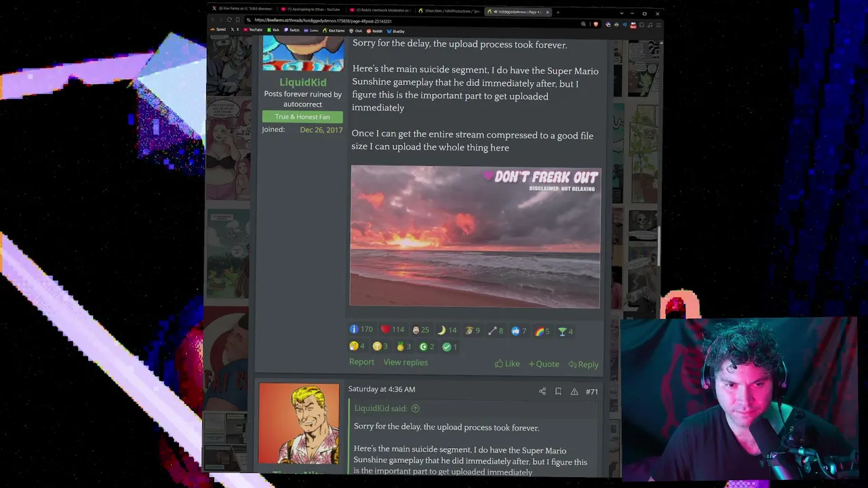This screenshot has height=488, width=868.
Task: Open View replies under the post
Action: point(406,362)
